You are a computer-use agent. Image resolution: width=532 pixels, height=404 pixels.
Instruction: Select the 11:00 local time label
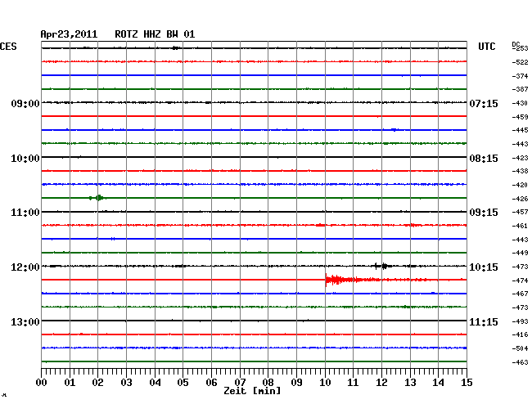click(25, 213)
